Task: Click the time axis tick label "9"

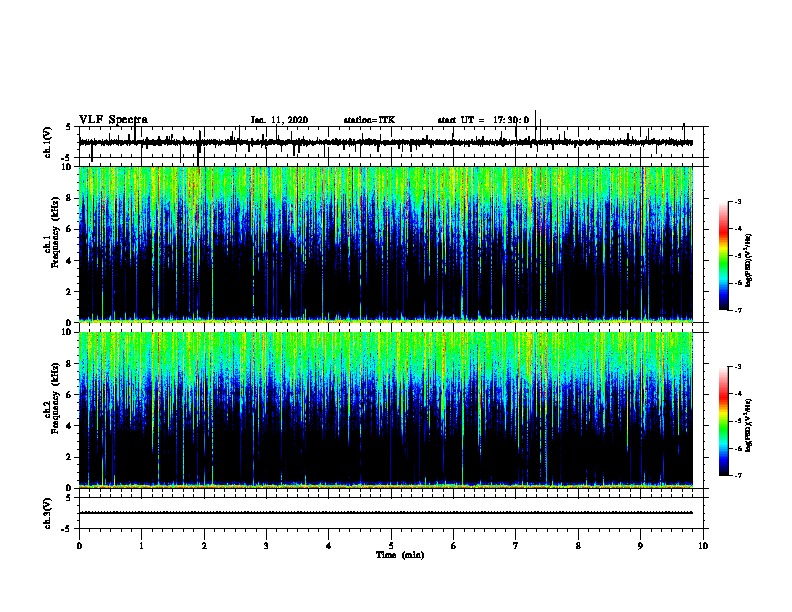Action: pos(640,546)
